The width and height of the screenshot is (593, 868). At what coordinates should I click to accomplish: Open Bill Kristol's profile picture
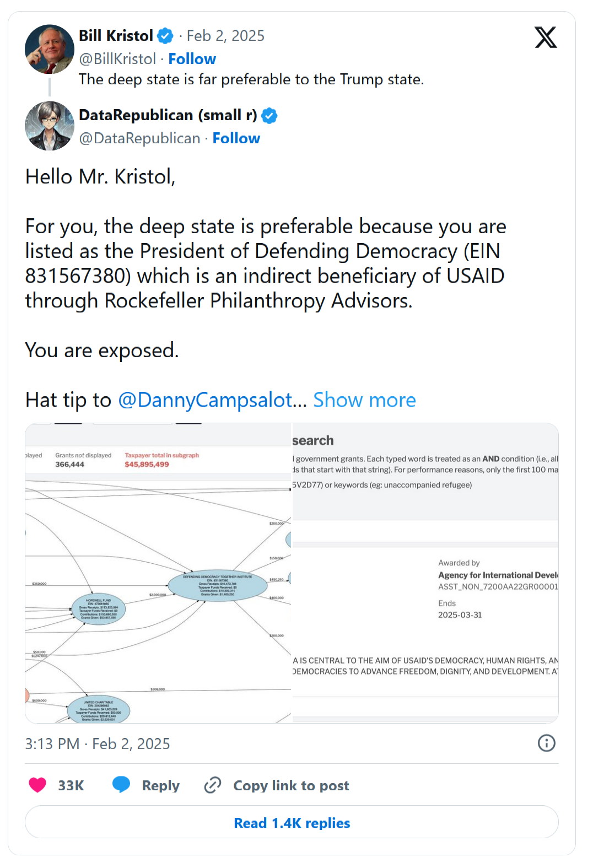[50, 49]
